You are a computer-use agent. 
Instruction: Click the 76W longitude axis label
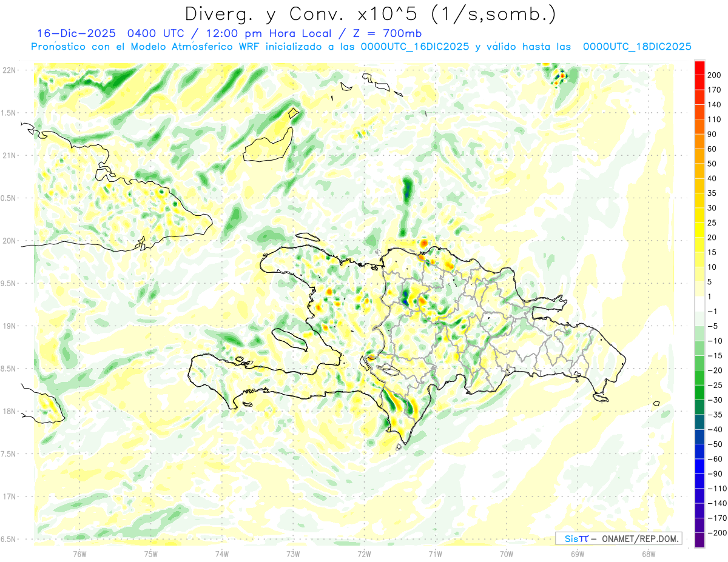79,554
